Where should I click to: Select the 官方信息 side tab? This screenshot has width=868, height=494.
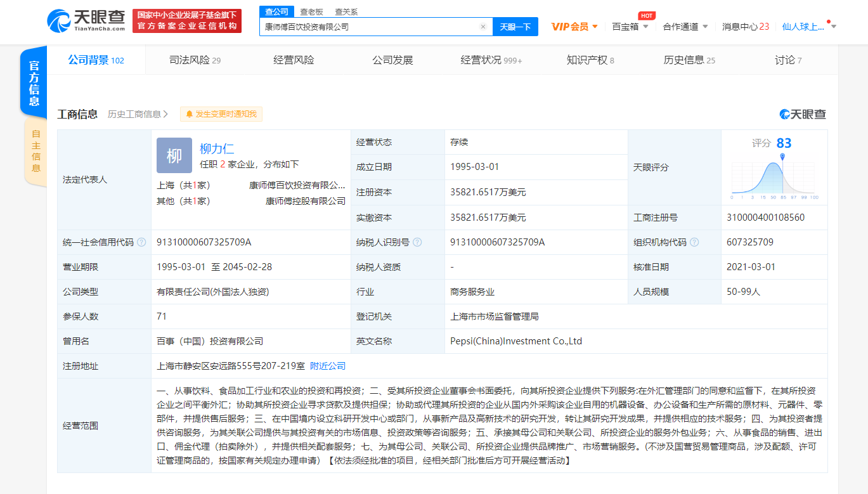pyautogui.click(x=34, y=82)
